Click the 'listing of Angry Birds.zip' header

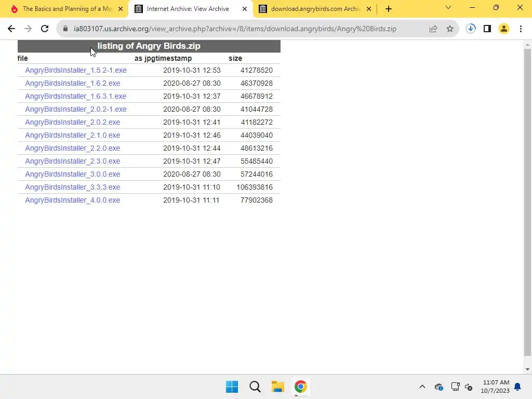coord(149,46)
